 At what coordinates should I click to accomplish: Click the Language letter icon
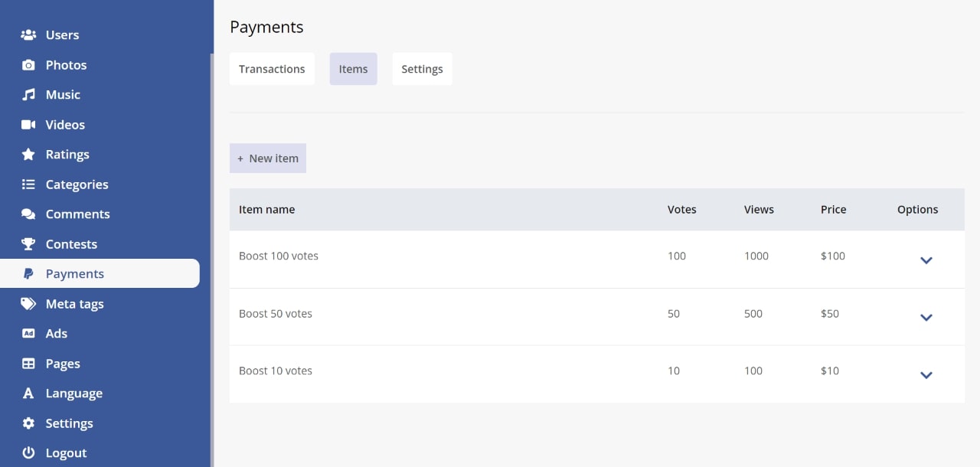[x=28, y=394]
